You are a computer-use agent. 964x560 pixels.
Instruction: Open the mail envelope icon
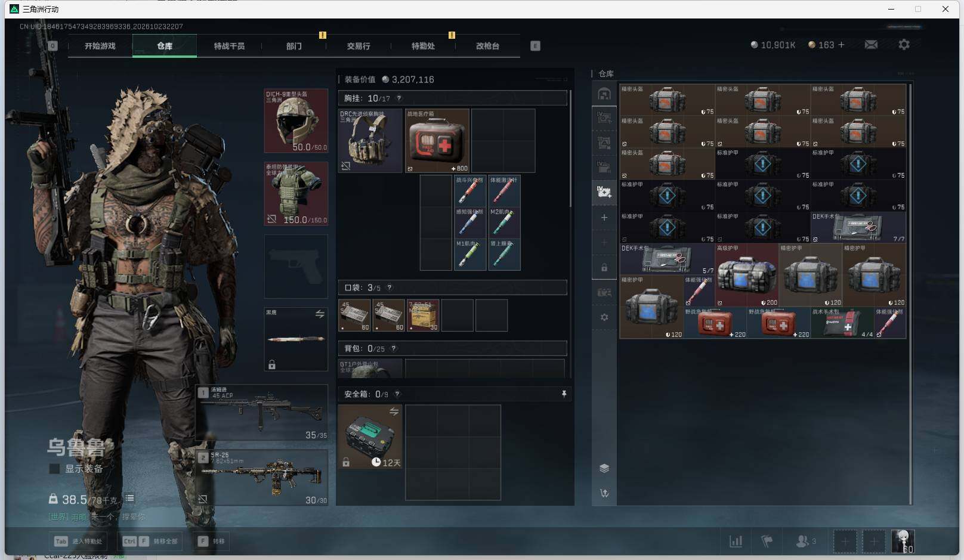click(x=871, y=45)
